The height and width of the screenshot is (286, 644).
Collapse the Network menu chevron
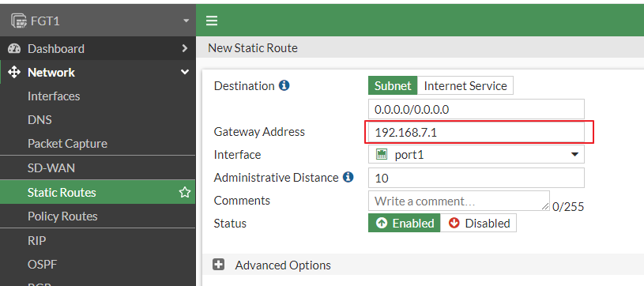coord(184,72)
